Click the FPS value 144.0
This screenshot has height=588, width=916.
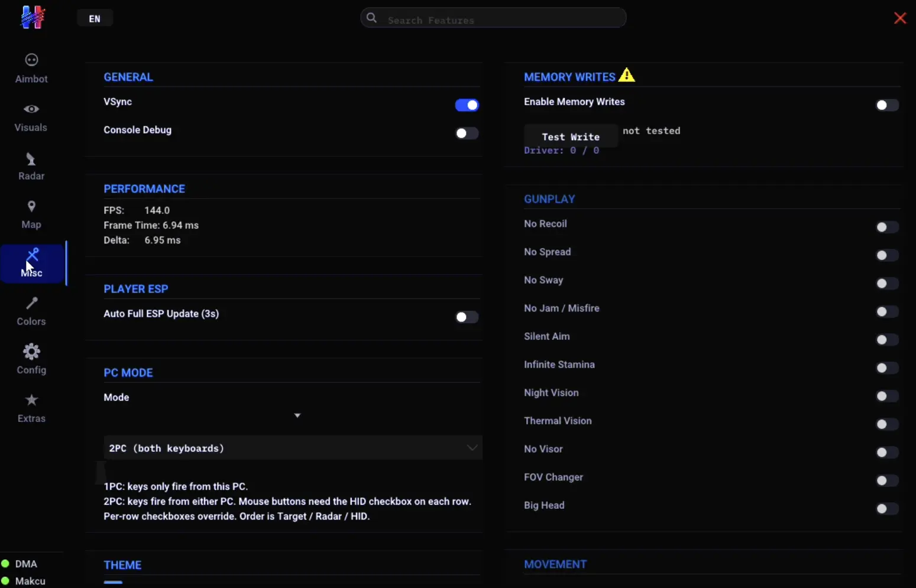pos(157,210)
